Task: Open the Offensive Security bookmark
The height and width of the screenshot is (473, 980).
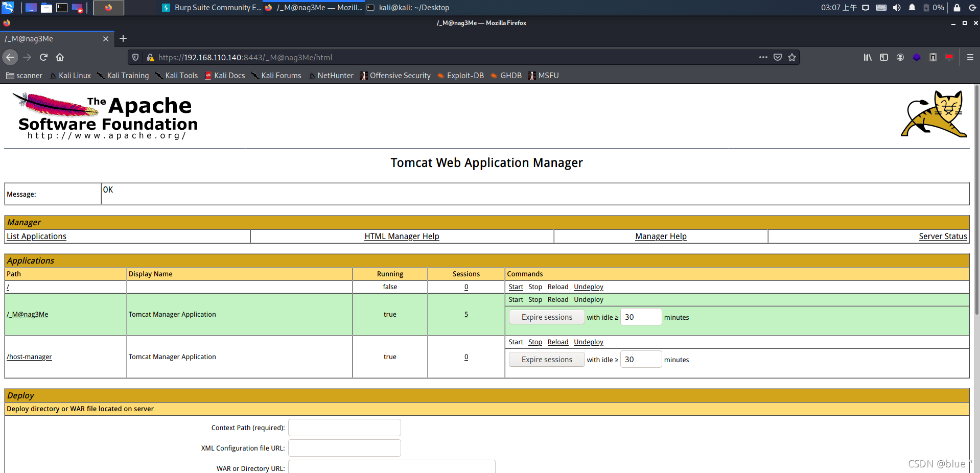Action: (x=395, y=76)
